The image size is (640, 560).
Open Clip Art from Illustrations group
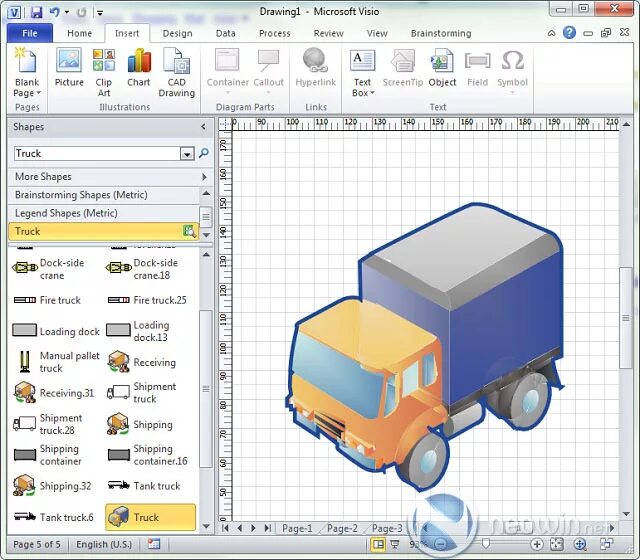[104, 73]
